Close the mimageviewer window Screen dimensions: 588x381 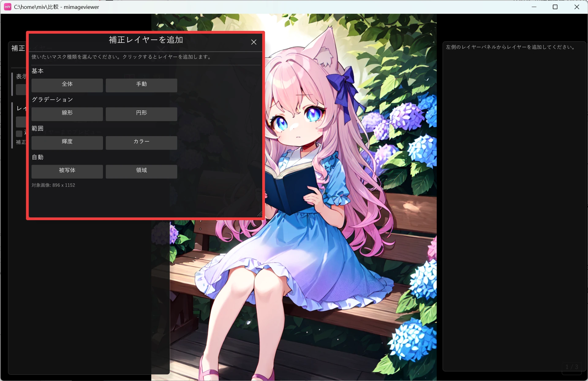(x=577, y=7)
